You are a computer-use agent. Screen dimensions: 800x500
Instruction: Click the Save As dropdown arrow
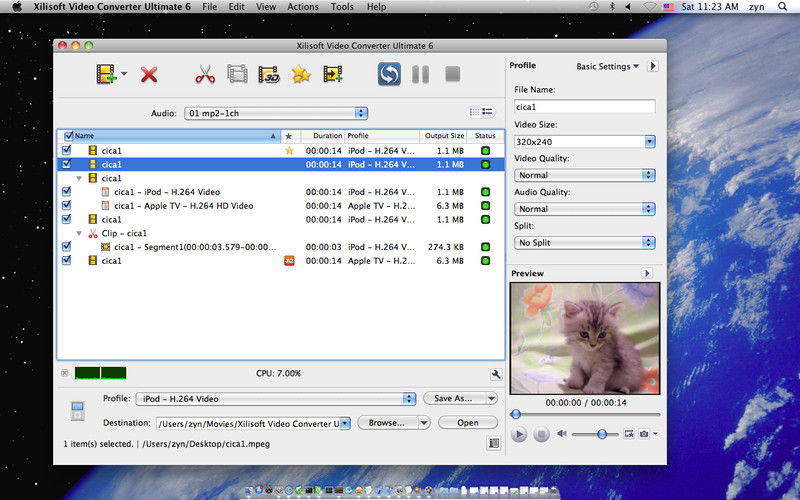point(491,398)
